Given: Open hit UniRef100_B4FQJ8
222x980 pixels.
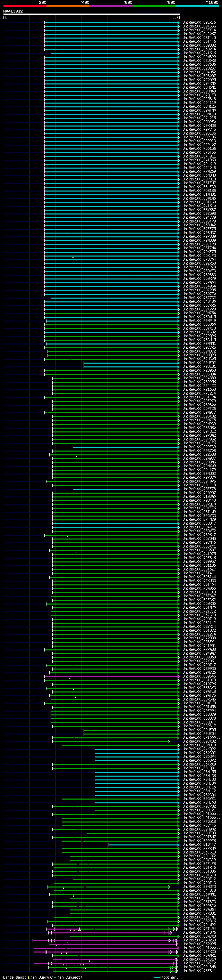Looking at the screenshot, I should [x=199, y=891].
